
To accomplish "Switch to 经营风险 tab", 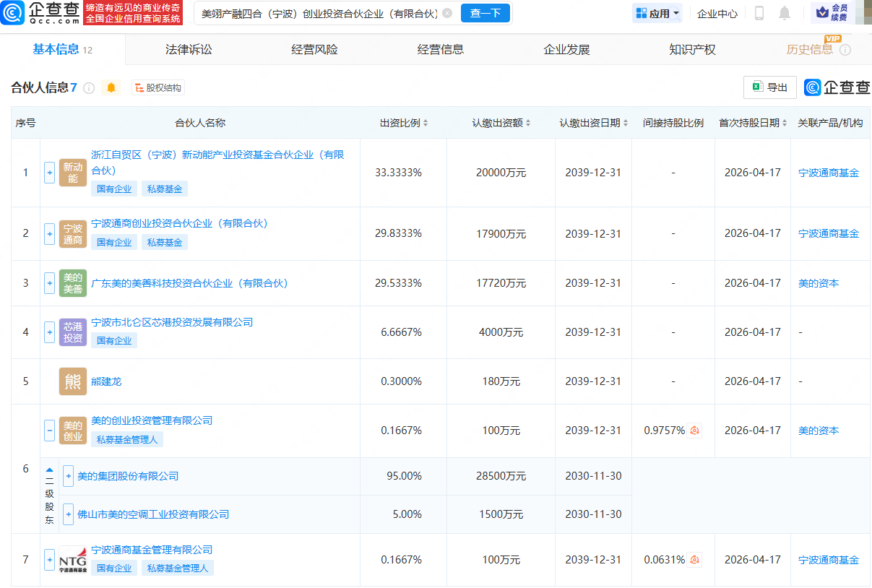I will point(314,50).
